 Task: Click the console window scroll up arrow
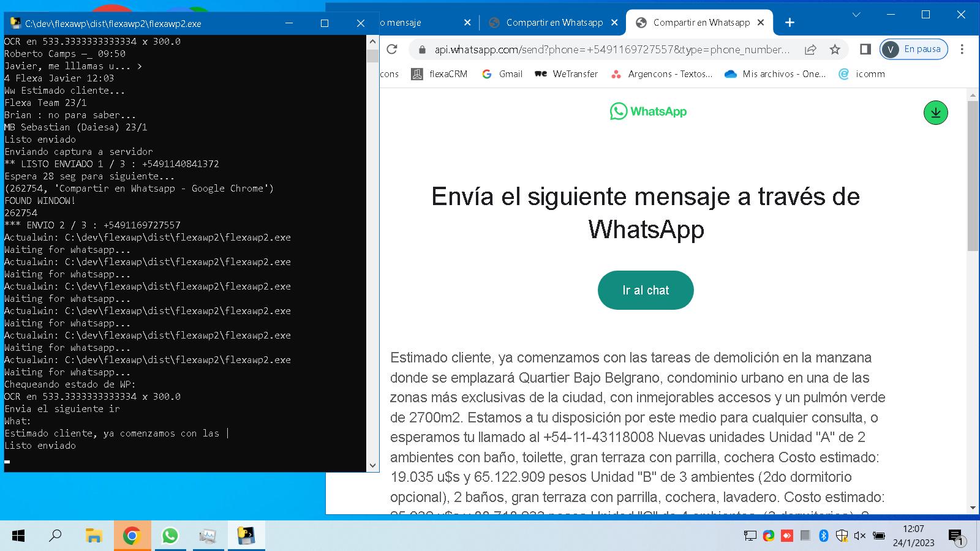(372, 42)
